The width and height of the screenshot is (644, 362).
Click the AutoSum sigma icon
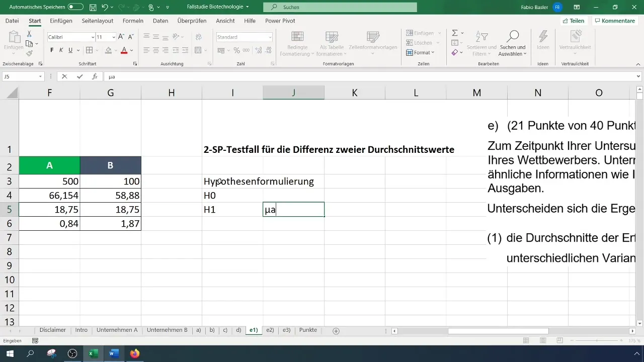(454, 33)
